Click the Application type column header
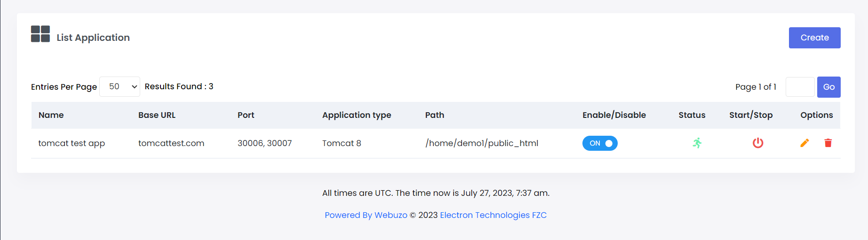 (357, 115)
